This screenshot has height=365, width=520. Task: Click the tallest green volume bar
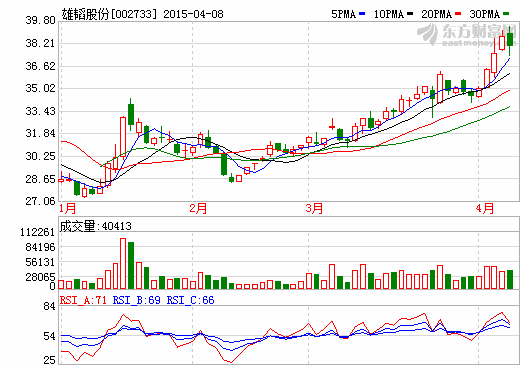click(x=131, y=265)
